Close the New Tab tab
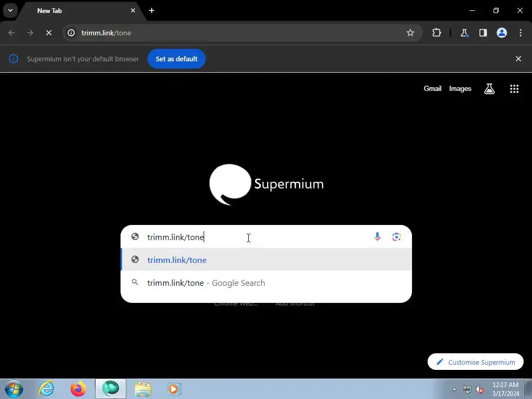 click(133, 10)
